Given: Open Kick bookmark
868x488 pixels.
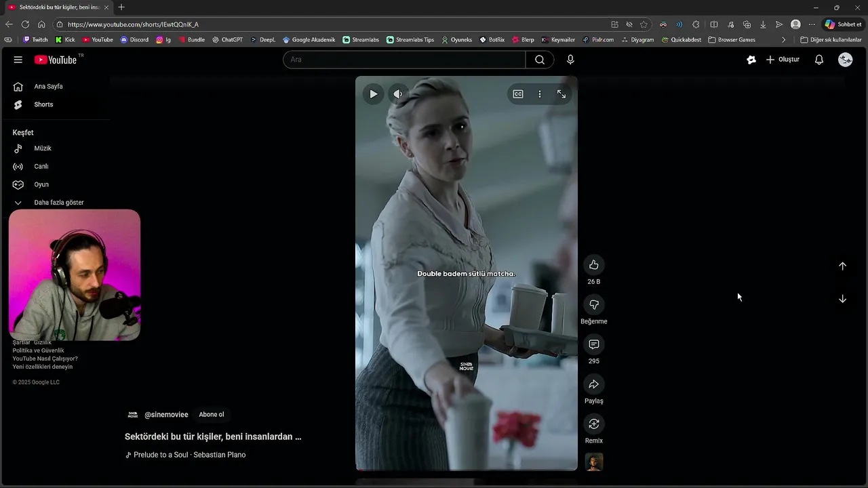Looking at the screenshot, I should [66, 40].
